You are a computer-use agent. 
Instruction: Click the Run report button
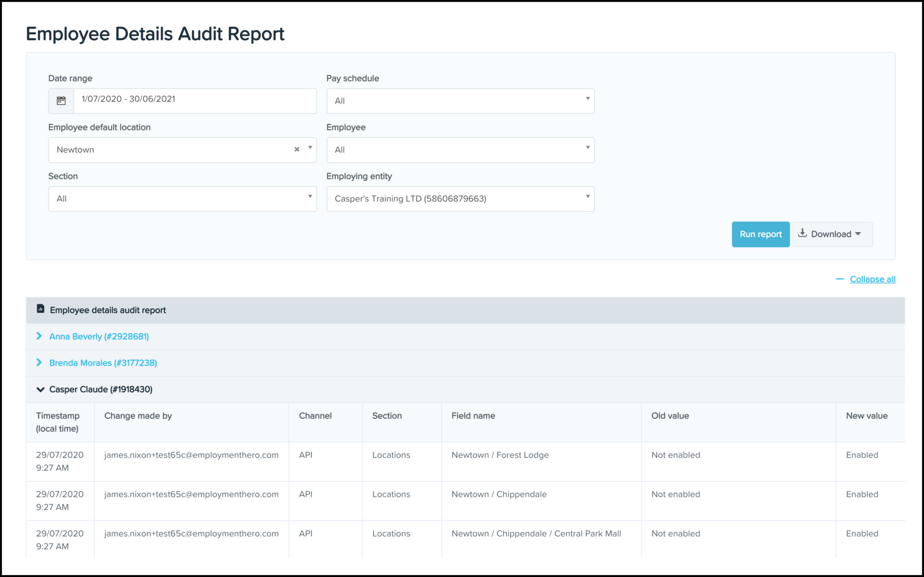pos(760,234)
